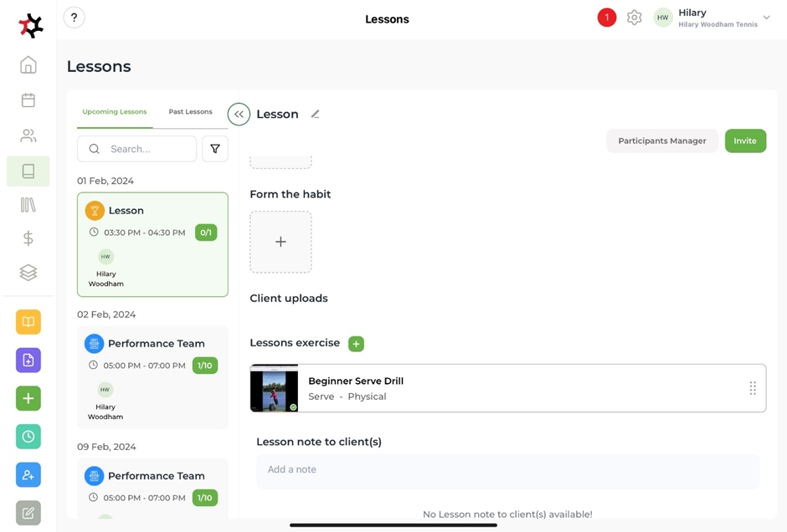Screen dimensions: 787x532
Task: Click the green plus quick-add icon
Action: (28, 398)
